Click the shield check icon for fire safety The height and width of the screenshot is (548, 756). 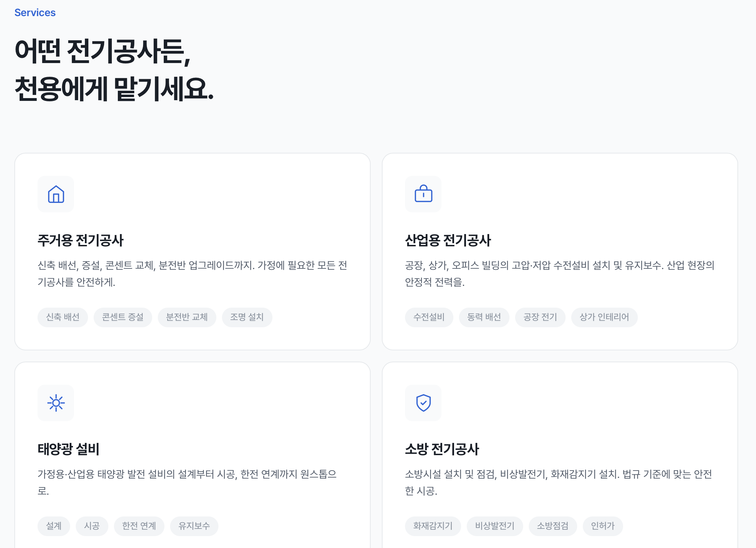[423, 403]
